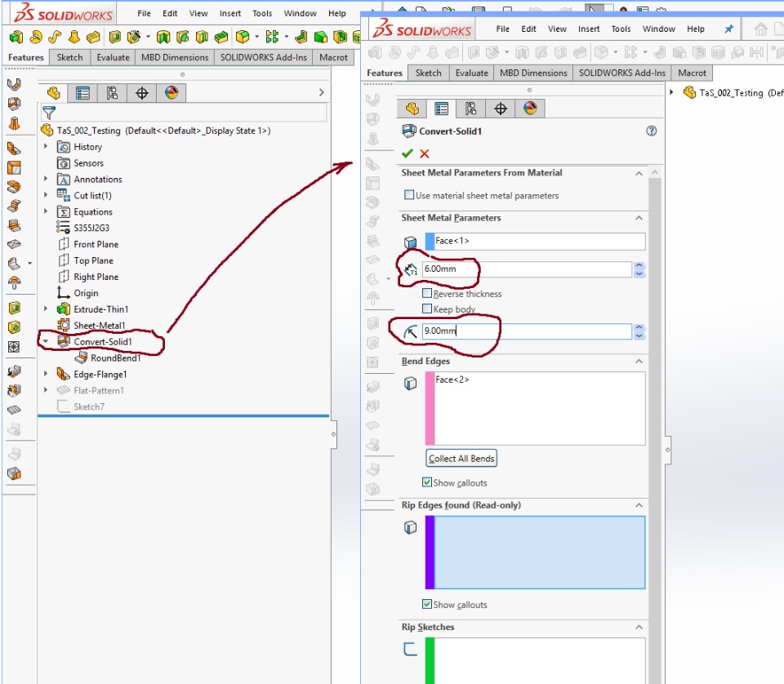Select Revolved Boss/Base tool in feature tree window

tap(35, 37)
